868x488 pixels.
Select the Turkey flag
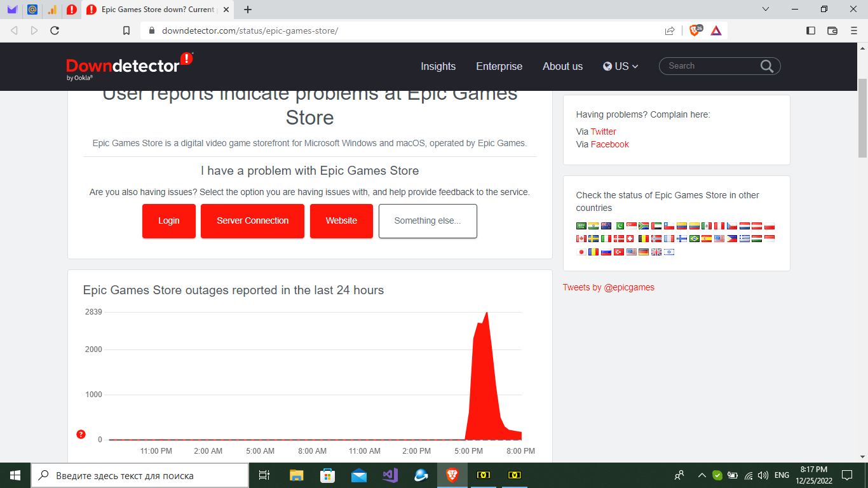coord(619,252)
